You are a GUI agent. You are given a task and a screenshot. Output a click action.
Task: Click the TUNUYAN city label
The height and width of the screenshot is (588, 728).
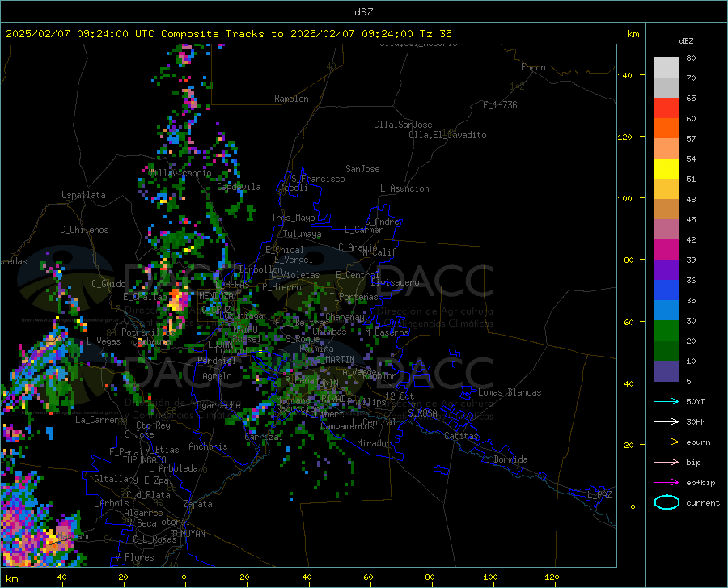(x=188, y=534)
